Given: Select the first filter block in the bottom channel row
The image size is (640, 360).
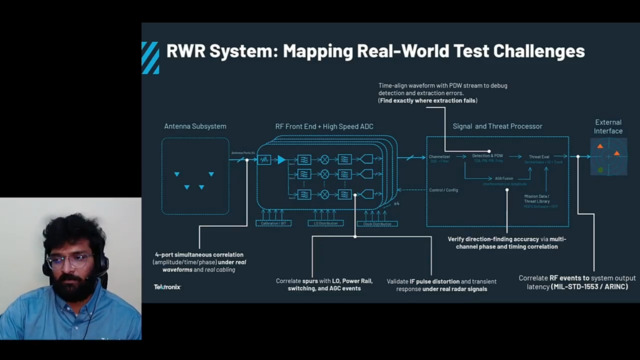Looking at the screenshot, I should click(x=304, y=194).
